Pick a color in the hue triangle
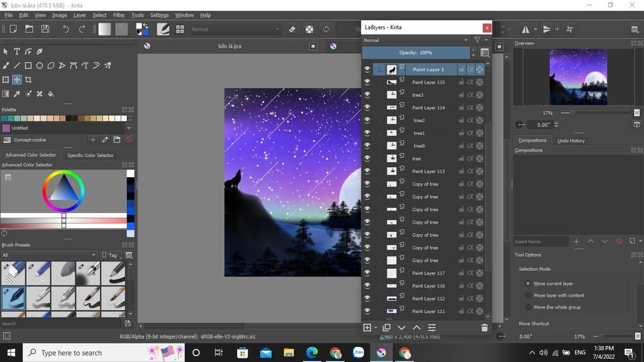 64,189
